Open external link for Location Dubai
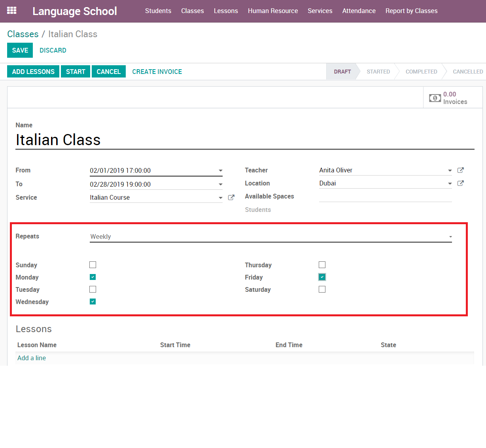Screen dimensions: 486x448 pos(460,183)
